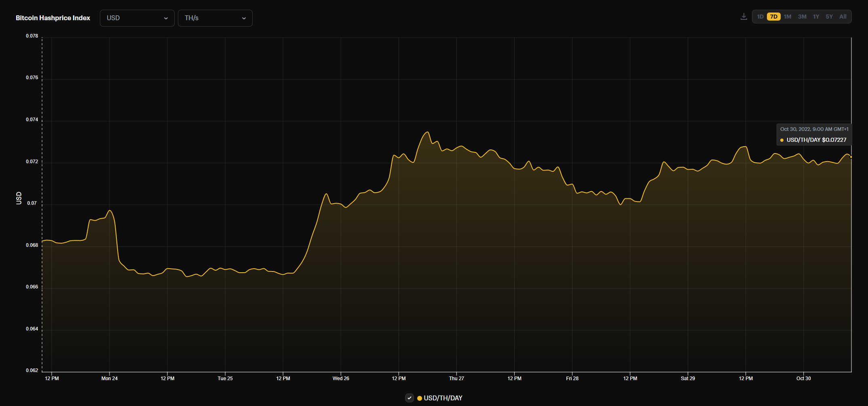
Task: Click the 0.064 y-axis label
Action: pos(32,329)
